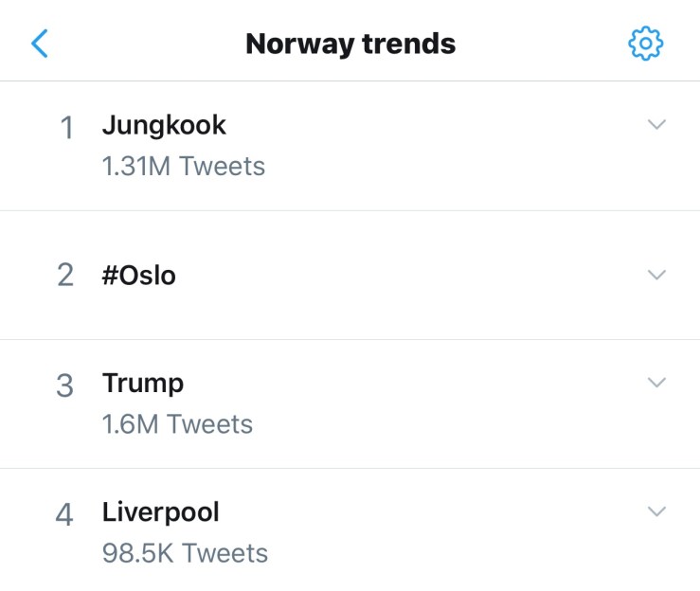Viewport: 700px width, 591px height.
Task: Click the 1.31M Tweets count
Action: [183, 167]
